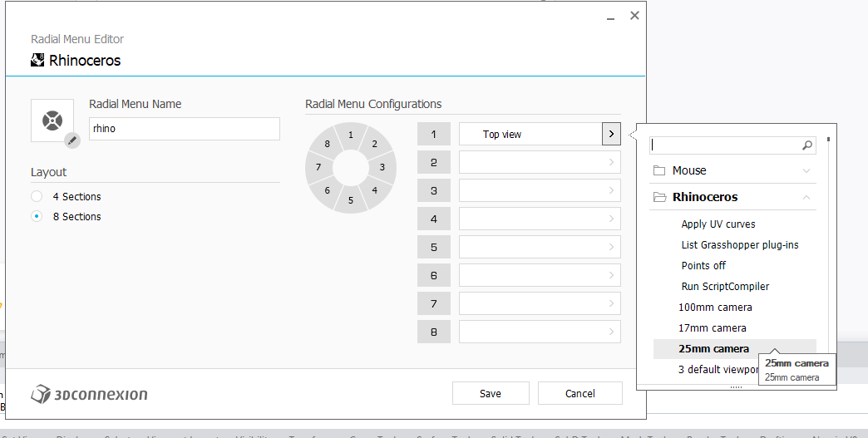Cancel the radial menu editing
Viewport: 868px width, 438px height.
point(580,393)
